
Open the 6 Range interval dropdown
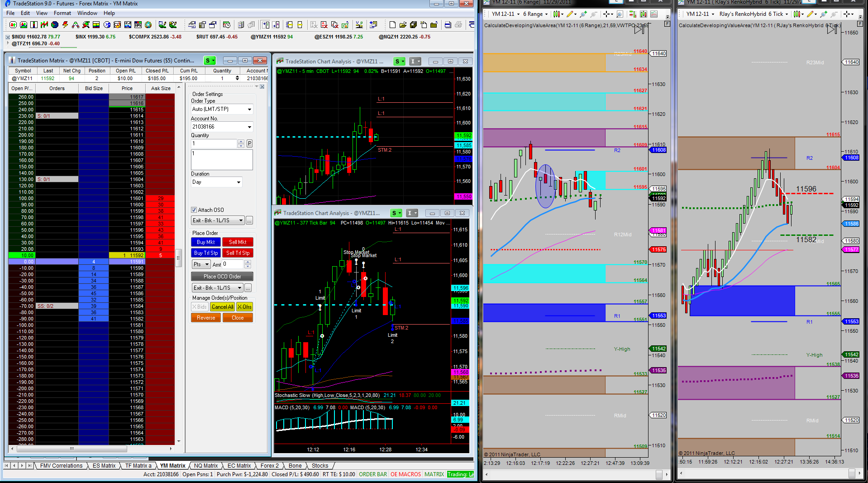click(535, 14)
